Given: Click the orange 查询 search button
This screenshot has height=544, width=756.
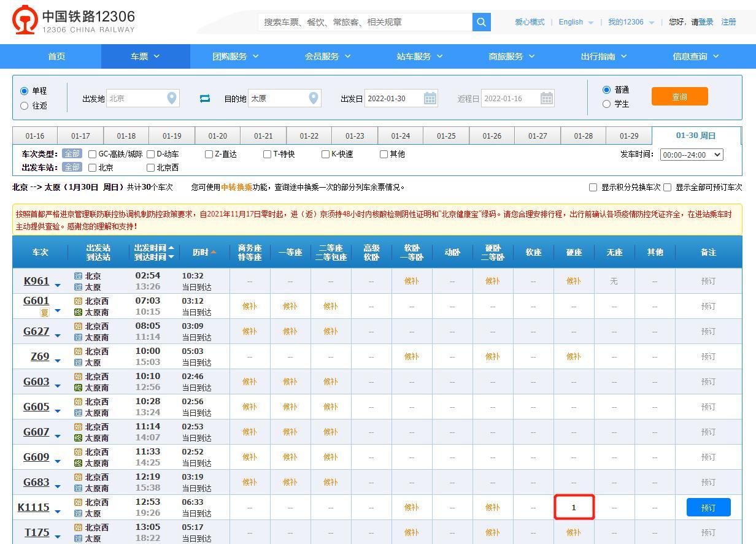Looking at the screenshot, I should pos(679,96).
